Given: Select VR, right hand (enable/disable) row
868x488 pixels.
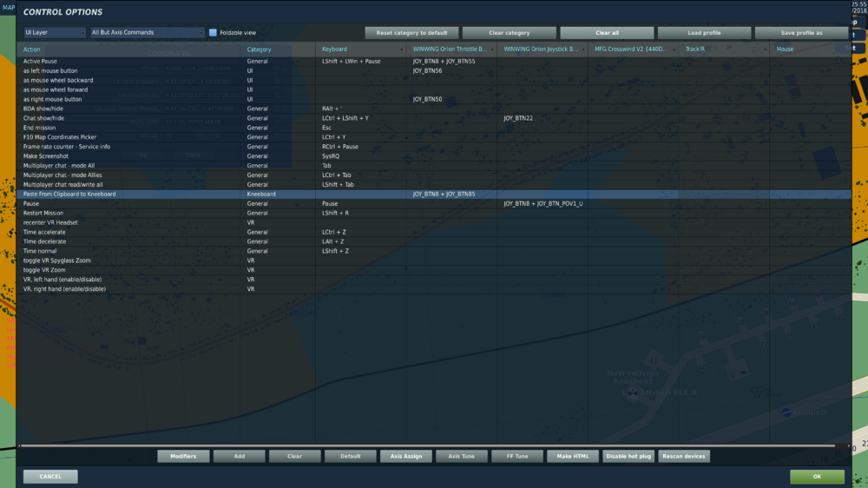Looking at the screenshot, I should tap(433, 289).
